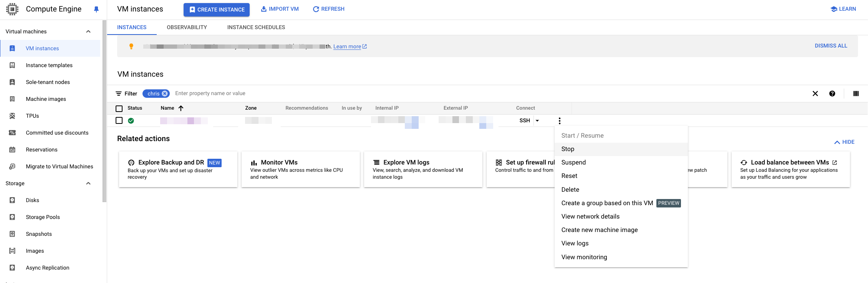868x283 pixels.
Task: Open the Learn more link
Action: click(350, 46)
